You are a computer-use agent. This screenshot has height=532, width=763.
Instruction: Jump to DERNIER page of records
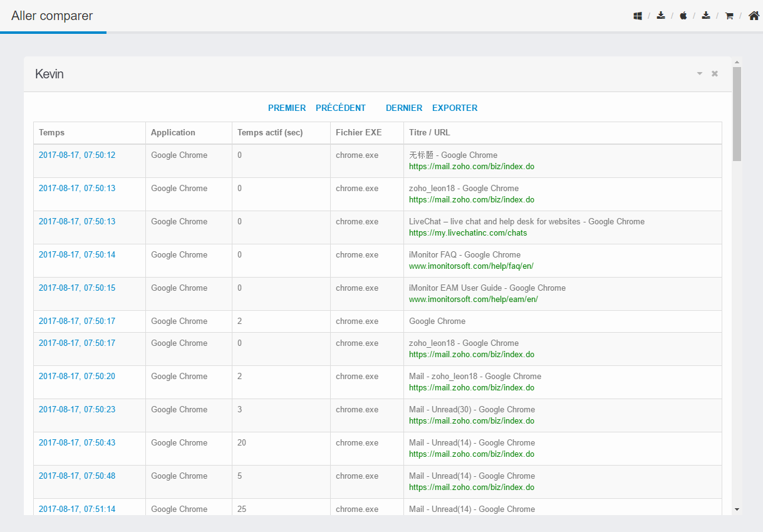pyautogui.click(x=404, y=108)
